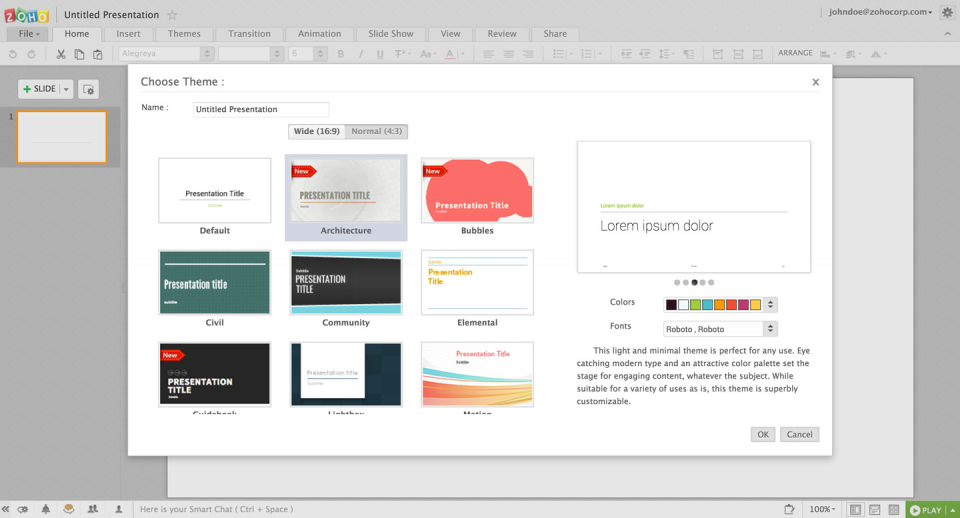Confirm theme with OK button
Viewport: 960px width, 518px height.
[763, 434]
